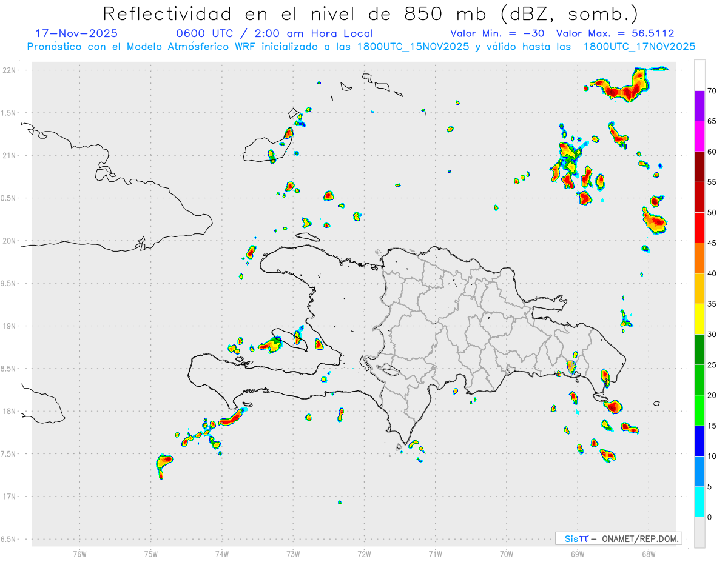Click the longitude label '74W'
This screenshot has width=728, height=562.
pyautogui.click(x=221, y=554)
